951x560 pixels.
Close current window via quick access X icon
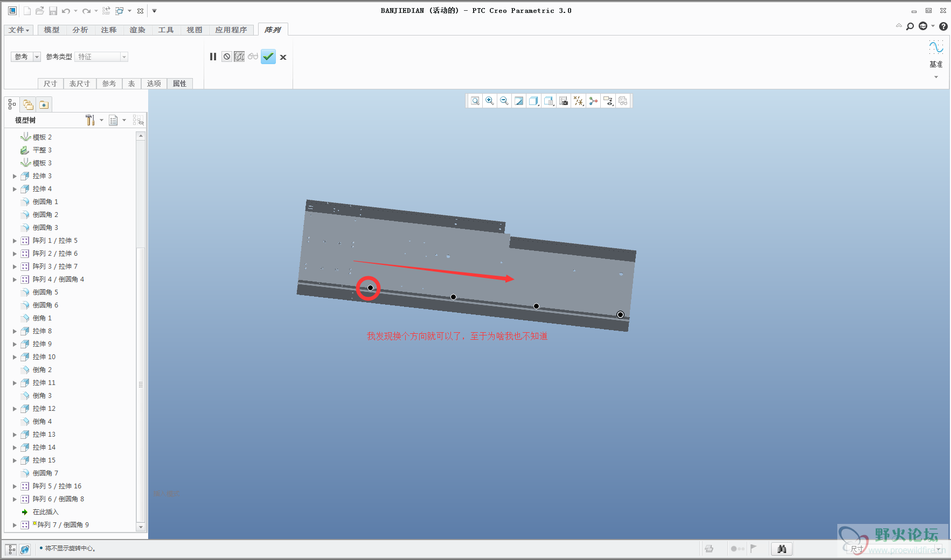[140, 11]
